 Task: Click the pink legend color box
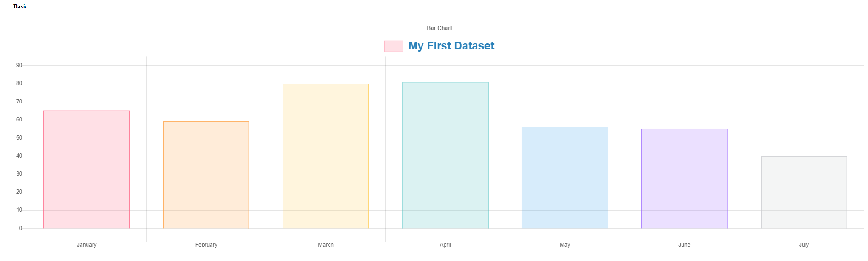[393, 46]
